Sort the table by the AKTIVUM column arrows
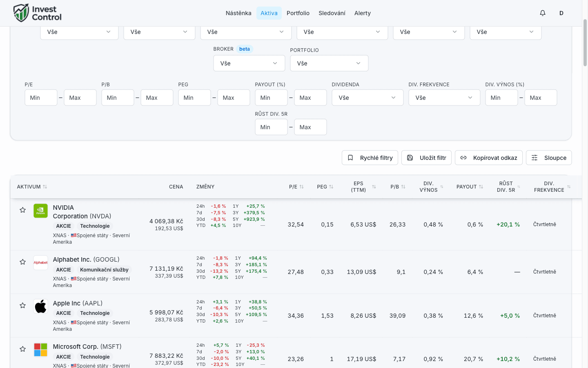 pyautogui.click(x=45, y=187)
